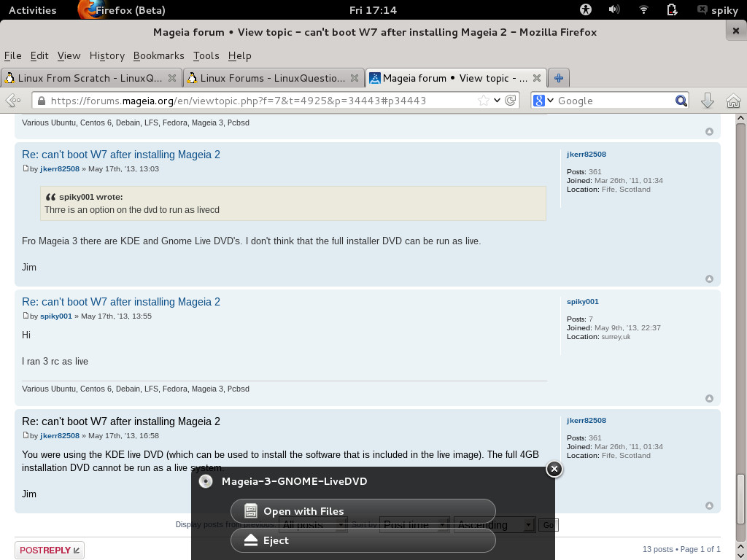The image size is (747, 560).
Task: Click top-of-page icon in the topmost partial post
Action: 709,131
